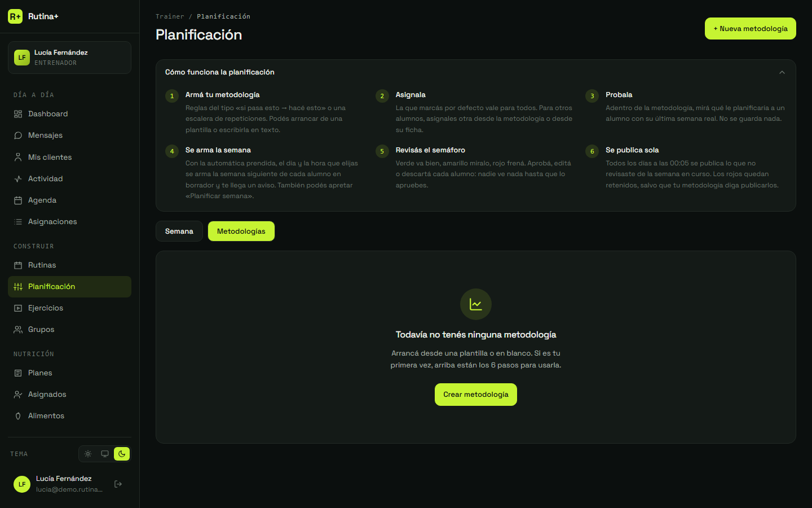
Task: Click the 'Se arma la semana' step title
Action: (x=218, y=150)
